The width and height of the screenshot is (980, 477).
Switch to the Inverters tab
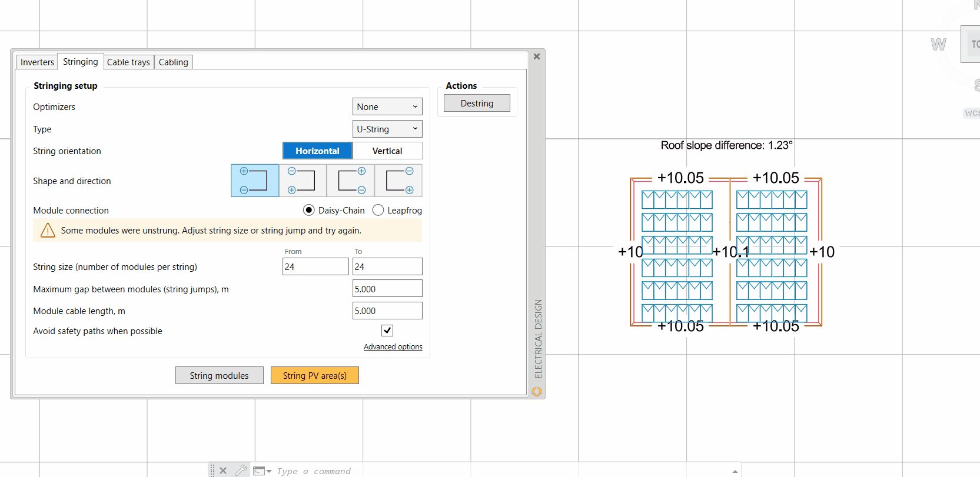tap(37, 62)
